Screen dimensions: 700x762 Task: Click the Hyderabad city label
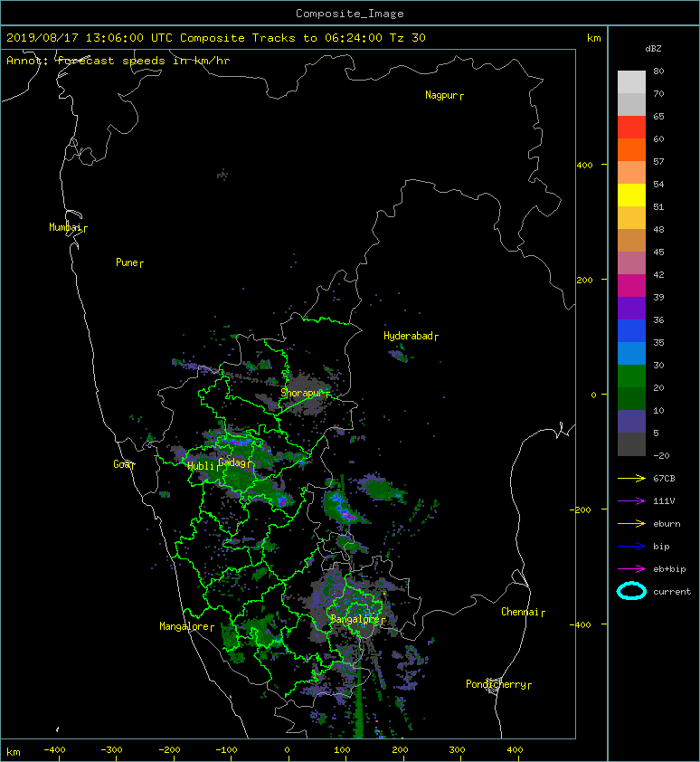click(411, 337)
